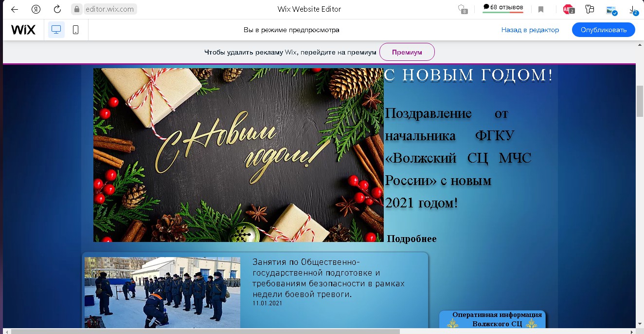The width and height of the screenshot is (644, 334).
Task: Open the browser extensions icon
Action: tap(590, 9)
